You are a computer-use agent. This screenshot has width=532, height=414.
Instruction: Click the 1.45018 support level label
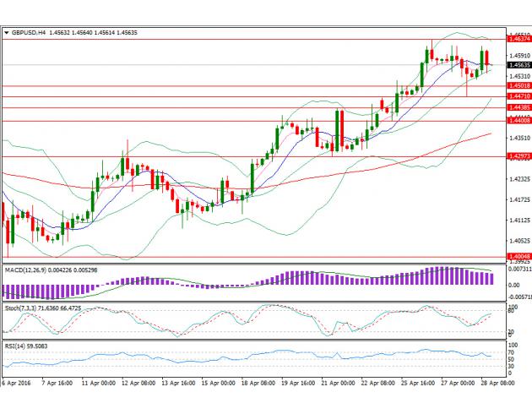pos(518,85)
